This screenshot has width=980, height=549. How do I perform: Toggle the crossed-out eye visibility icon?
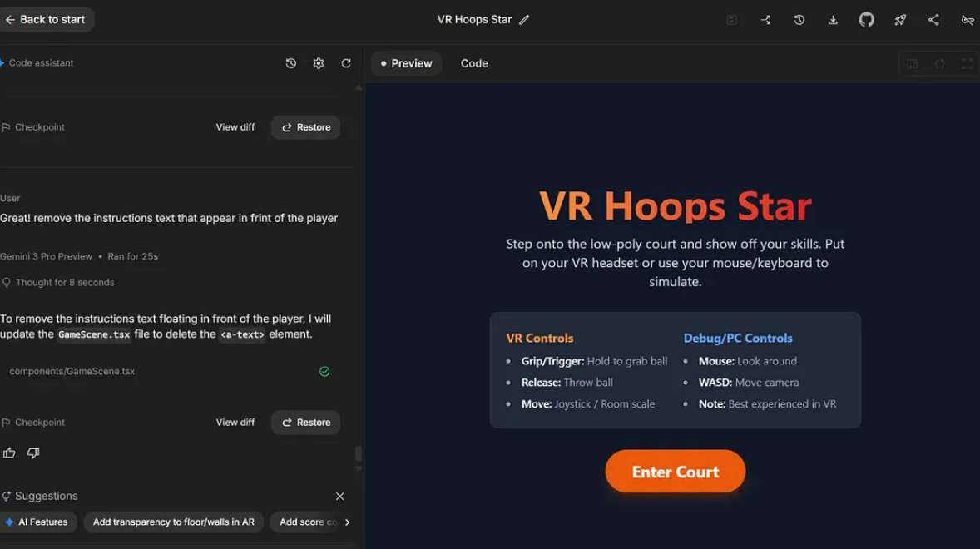[x=967, y=20]
